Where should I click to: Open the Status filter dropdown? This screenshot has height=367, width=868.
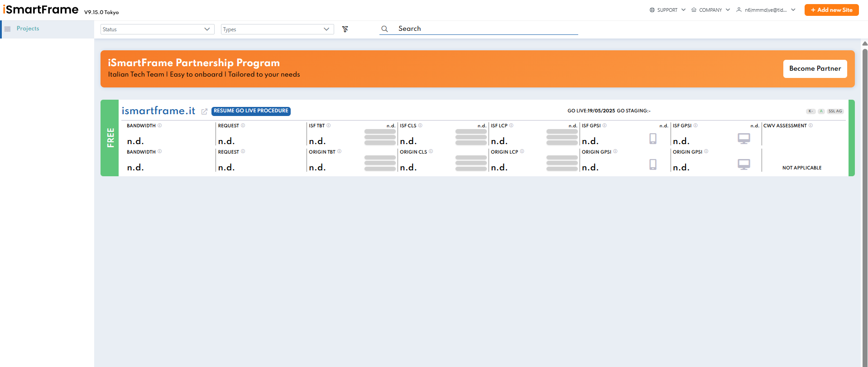pos(157,29)
